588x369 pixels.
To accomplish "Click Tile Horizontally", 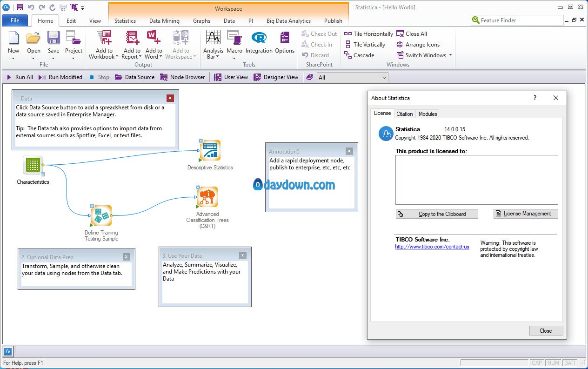I will tap(369, 34).
